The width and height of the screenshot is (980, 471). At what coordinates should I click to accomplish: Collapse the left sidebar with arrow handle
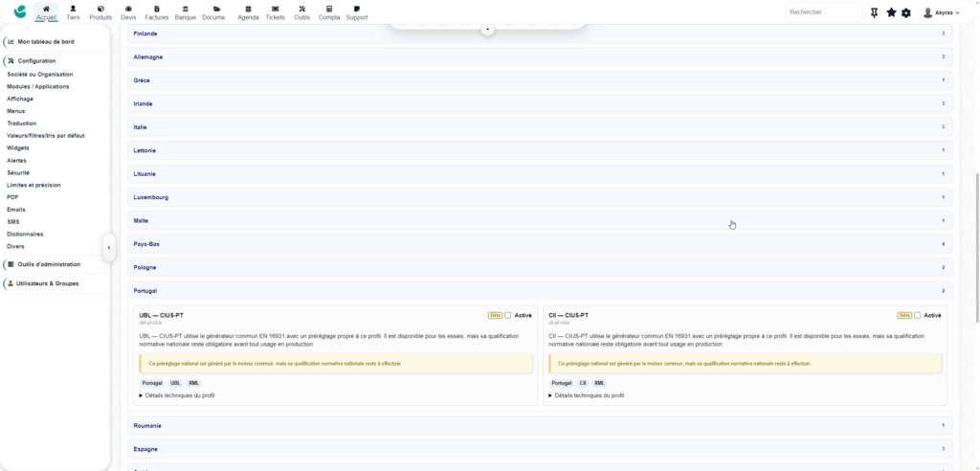pyautogui.click(x=109, y=248)
